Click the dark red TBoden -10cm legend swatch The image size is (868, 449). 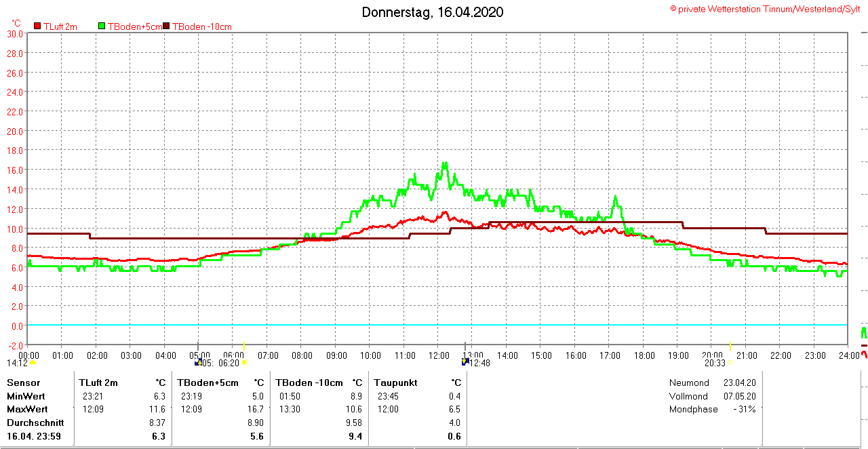(x=167, y=26)
